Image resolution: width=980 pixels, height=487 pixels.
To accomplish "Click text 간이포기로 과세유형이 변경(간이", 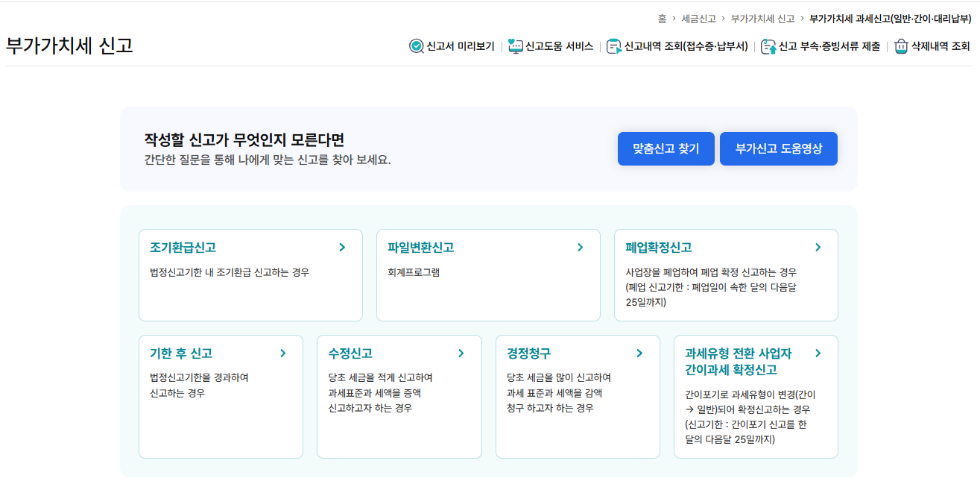I will 750,395.
